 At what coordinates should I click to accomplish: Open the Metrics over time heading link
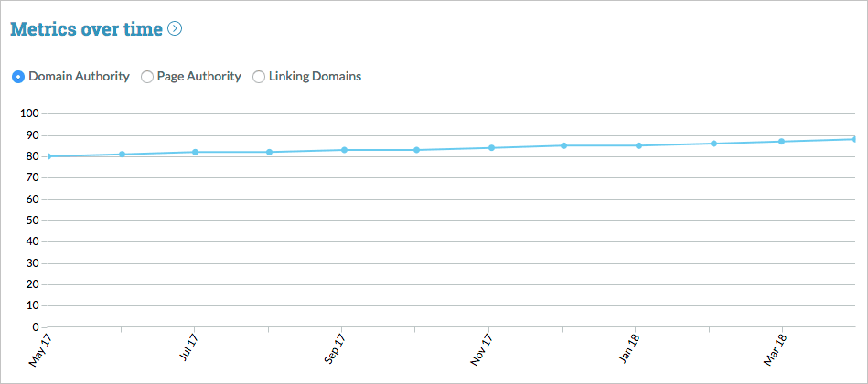[x=86, y=28]
